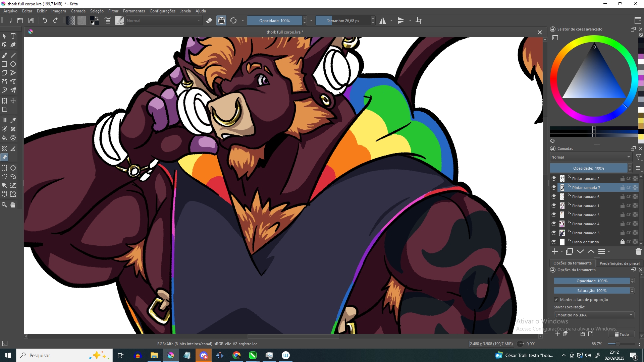Select the Text tool

coord(13,36)
